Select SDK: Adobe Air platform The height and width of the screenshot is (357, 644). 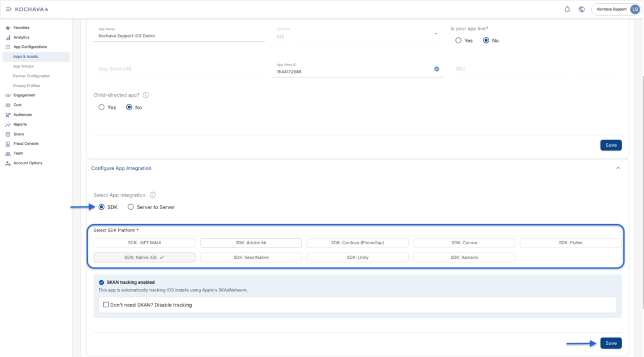(251, 243)
